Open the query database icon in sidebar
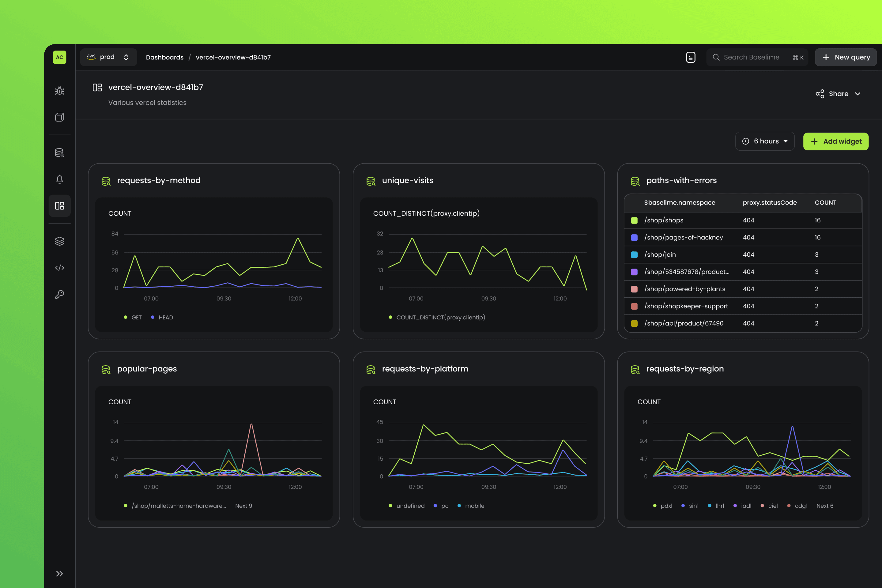 tap(60, 153)
